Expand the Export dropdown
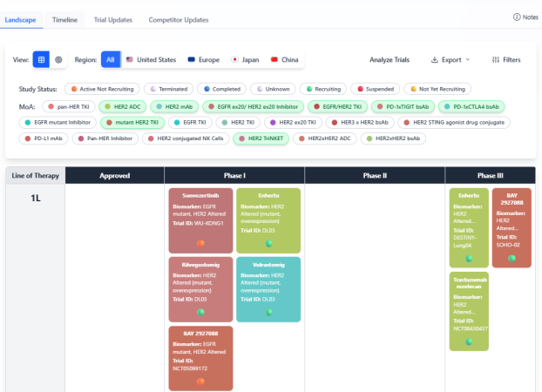 451,60
